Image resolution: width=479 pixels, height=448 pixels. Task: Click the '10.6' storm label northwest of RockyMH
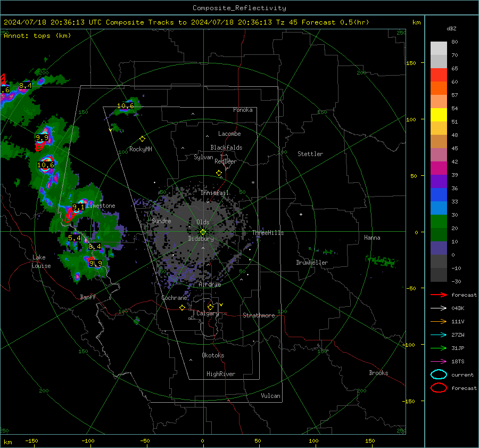point(126,106)
